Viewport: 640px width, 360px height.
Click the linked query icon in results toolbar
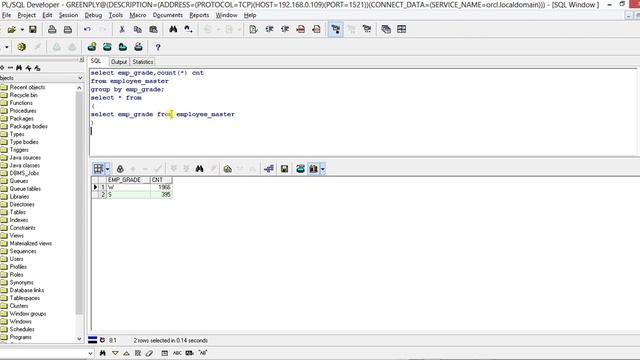pos(269,169)
